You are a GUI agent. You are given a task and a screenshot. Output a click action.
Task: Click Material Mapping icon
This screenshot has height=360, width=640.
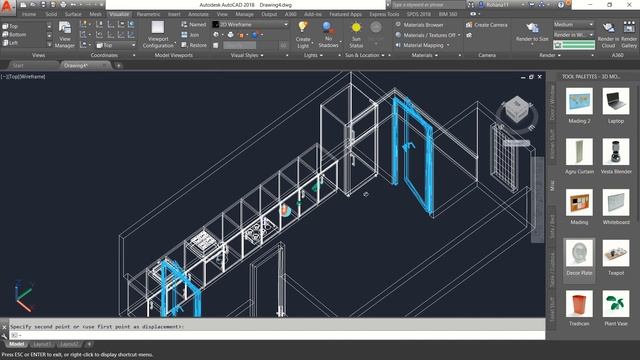398,45
